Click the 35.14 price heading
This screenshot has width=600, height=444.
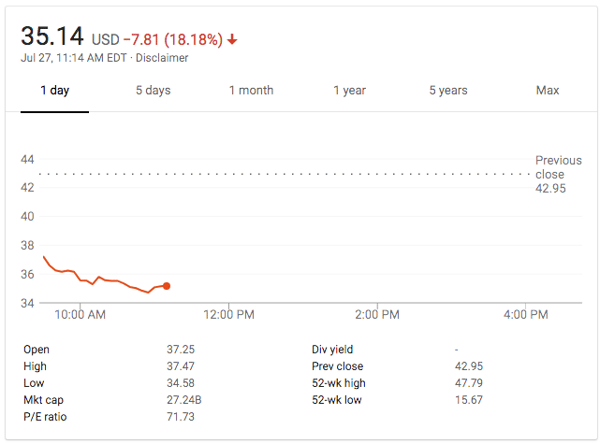[x=52, y=37]
